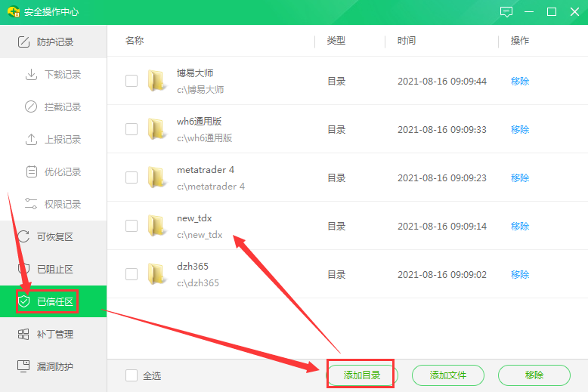
Task: Switch to the 可恢复区 section
Action: pyautogui.click(x=53, y=236)
